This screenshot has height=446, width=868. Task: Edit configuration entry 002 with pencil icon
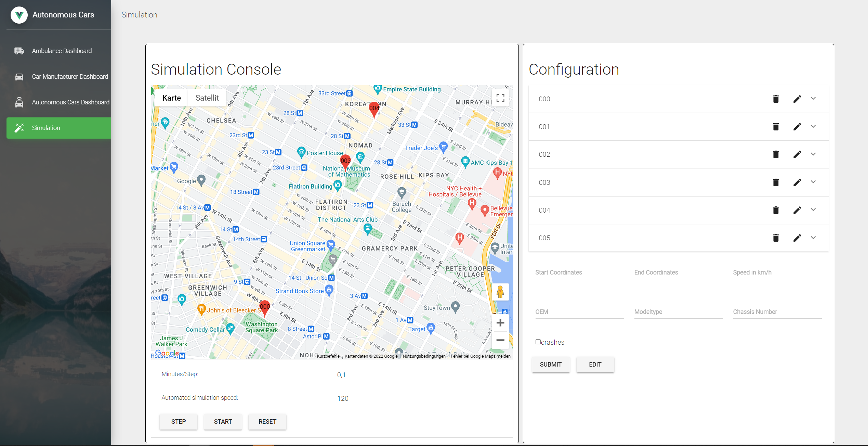pos(797,154)
